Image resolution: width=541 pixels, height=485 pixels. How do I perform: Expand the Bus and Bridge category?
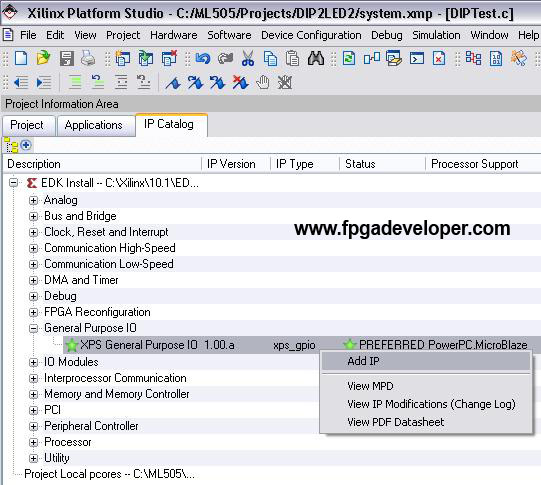33,216
